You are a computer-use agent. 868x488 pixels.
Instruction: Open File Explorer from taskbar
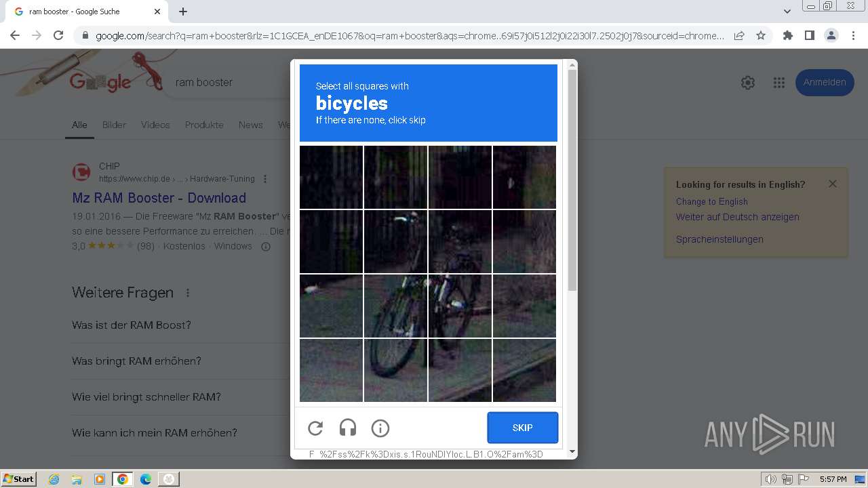coord(77,479)
